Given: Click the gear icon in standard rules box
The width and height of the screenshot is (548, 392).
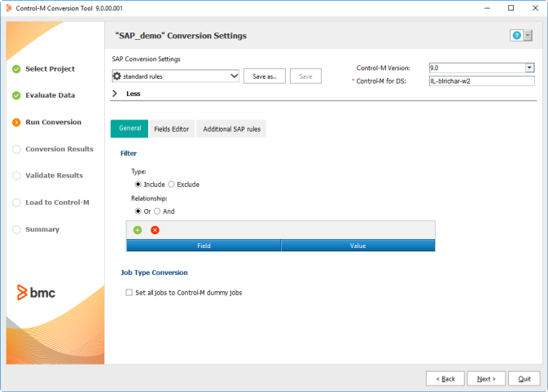Looking at the screenshot, I should tap(117, 76).
